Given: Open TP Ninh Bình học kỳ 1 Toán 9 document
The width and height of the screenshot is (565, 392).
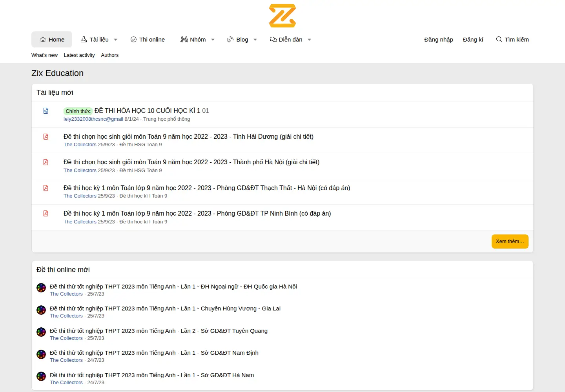Looking at the screenshot, I should pos(197,213).
